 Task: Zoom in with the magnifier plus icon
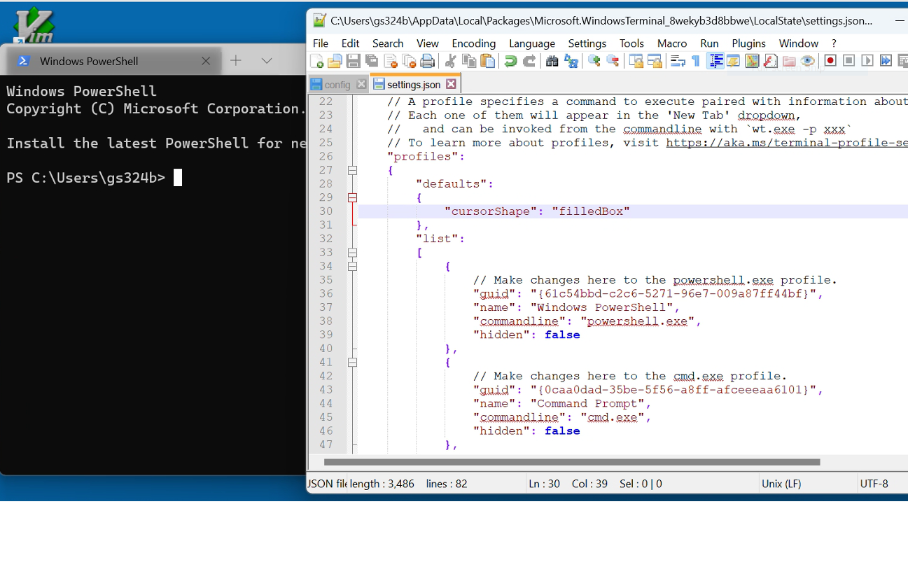tap(594, 61)
